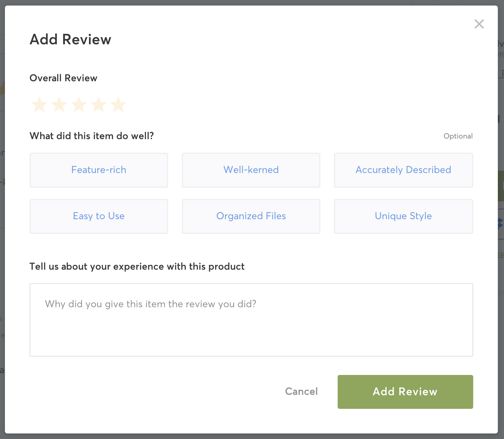Toggle the Feature-rich tag

(x=99, y=170)
